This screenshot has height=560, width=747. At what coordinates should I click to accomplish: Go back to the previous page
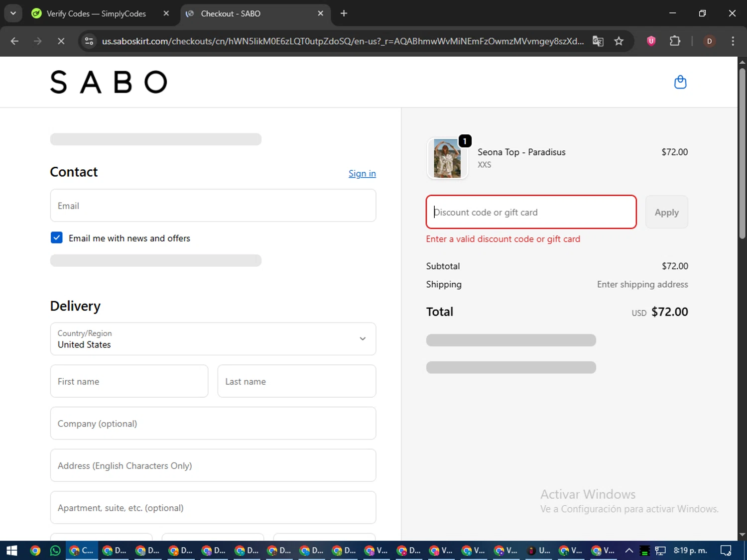pos(14,41)
